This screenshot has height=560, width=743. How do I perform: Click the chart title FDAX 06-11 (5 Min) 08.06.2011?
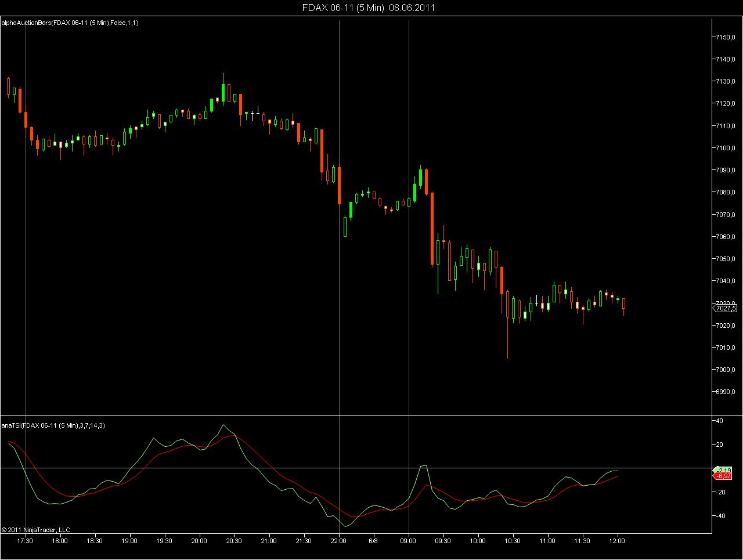point(369,8)
